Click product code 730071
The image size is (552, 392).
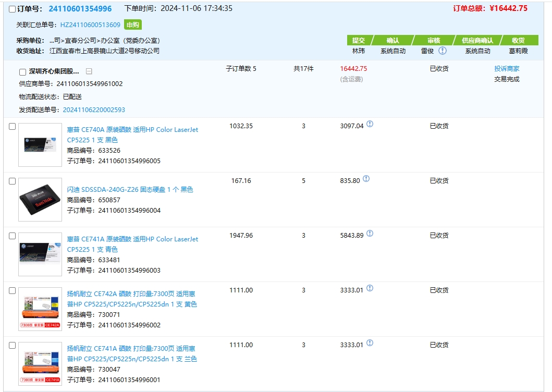pyautogui.click(x=109, y=314)
